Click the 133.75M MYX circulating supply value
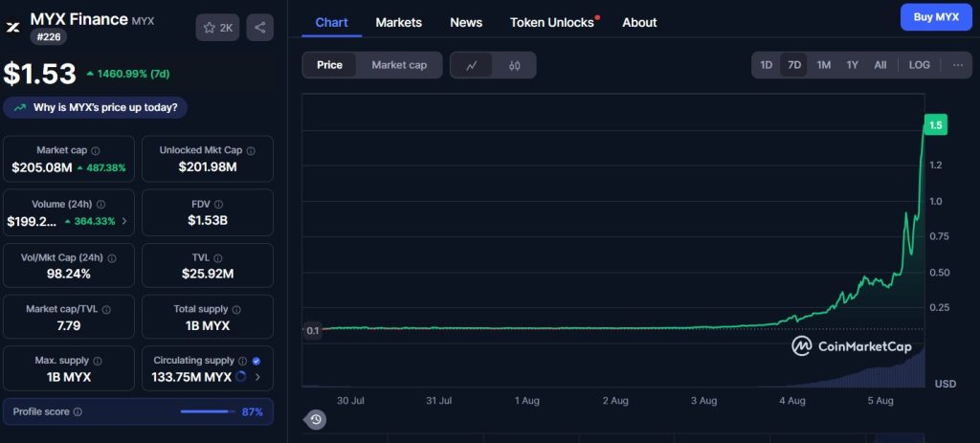 click(x=191, y=377)
